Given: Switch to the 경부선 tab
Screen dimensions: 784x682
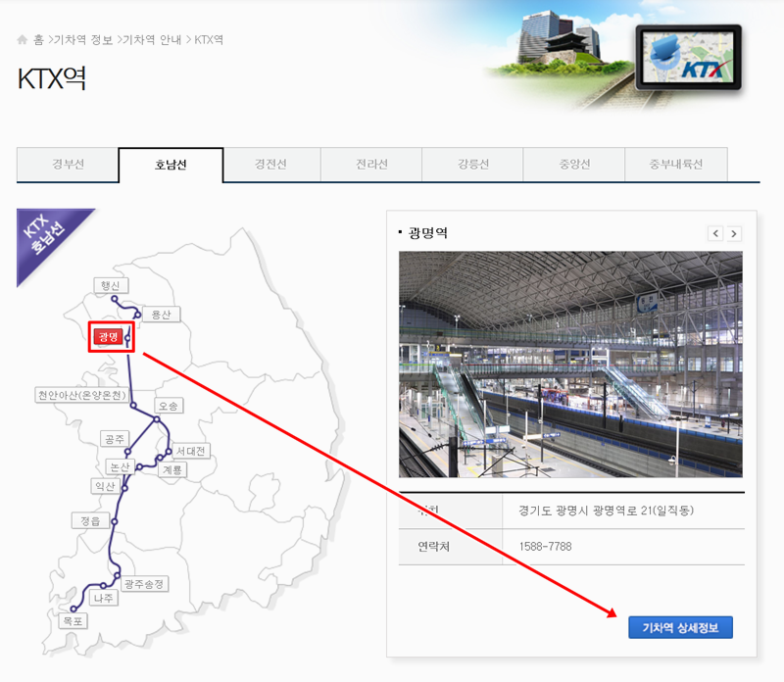Looking at the screenshot, I should tap(68, 165).
